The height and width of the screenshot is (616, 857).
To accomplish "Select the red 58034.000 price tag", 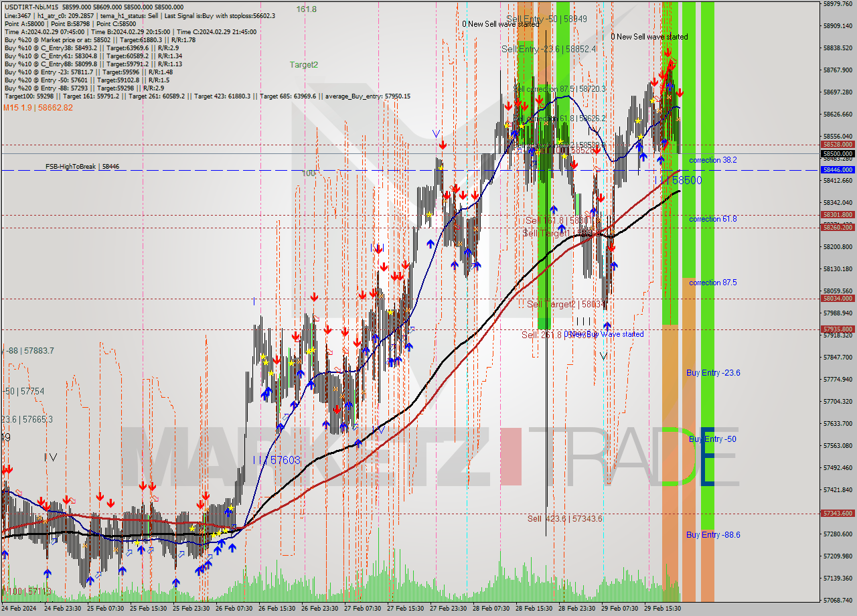I will [x=838, y=299].
